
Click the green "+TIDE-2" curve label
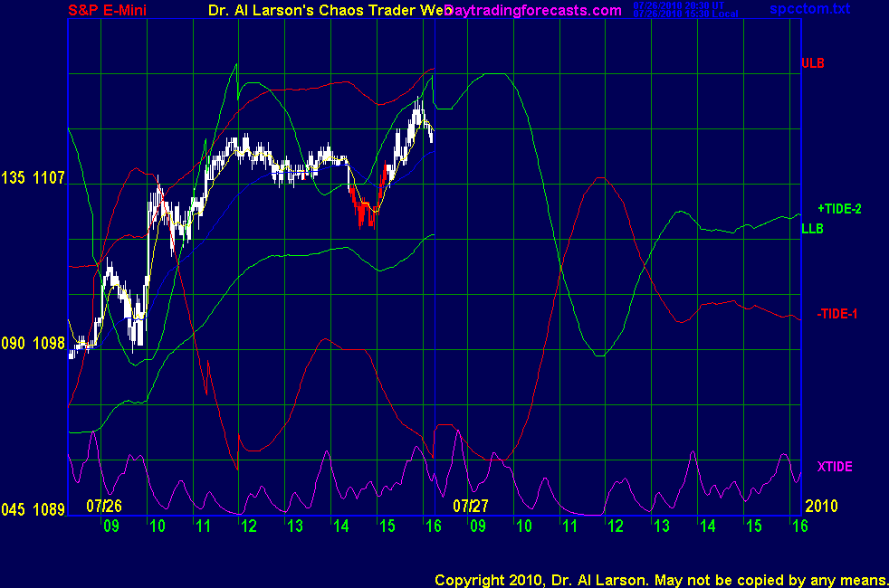(x=839, y=209)
